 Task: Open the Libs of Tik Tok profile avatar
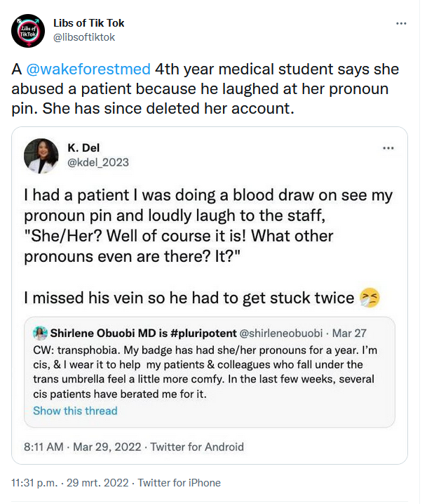(28, 31)
